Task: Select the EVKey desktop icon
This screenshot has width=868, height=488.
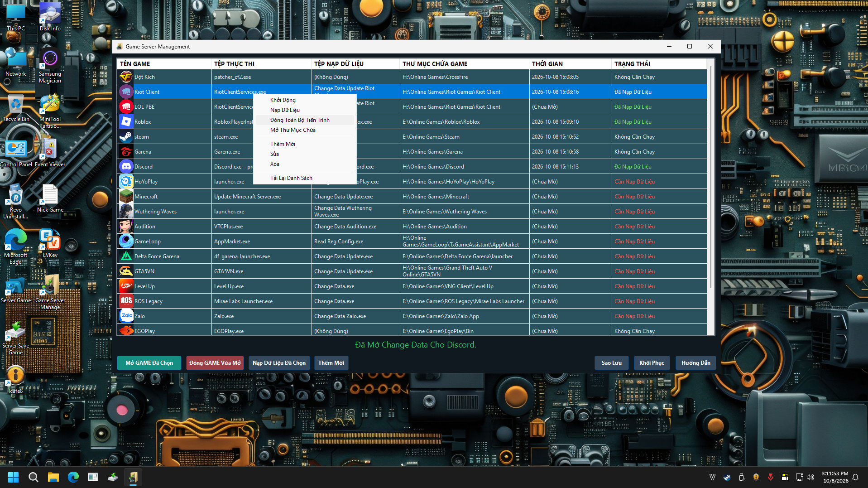Action: click(x=50, y=244)
